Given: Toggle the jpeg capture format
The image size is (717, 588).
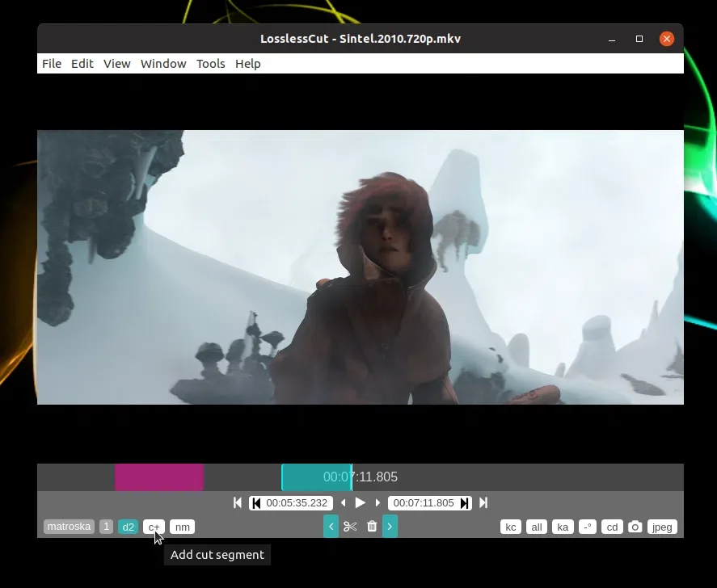Looking at the screenshot, I should [x=662, y=527].
